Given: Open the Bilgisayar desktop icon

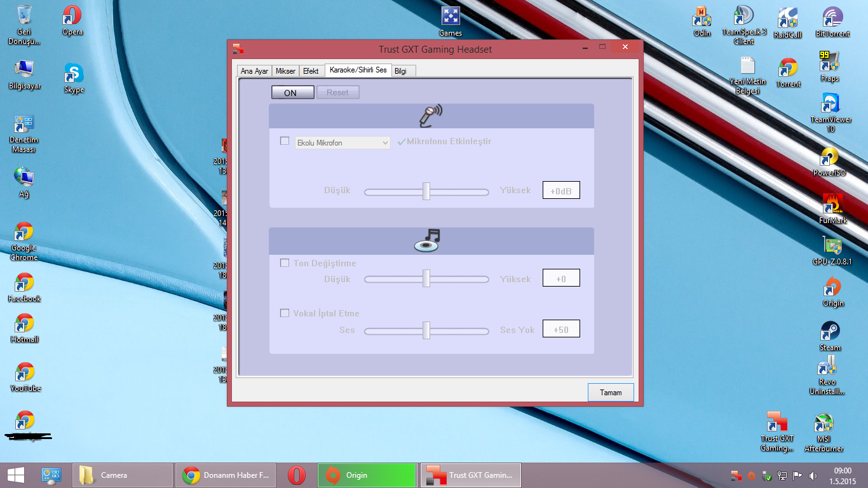Looking at the screenshot, I should [x=25, y=75].
